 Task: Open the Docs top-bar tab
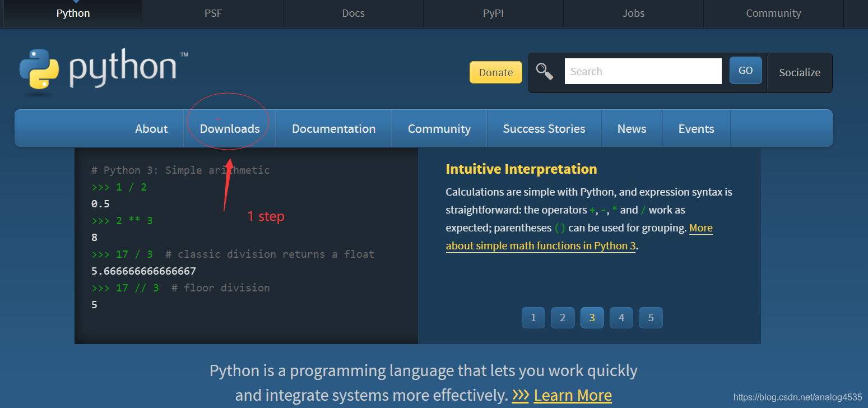(354, 13)
